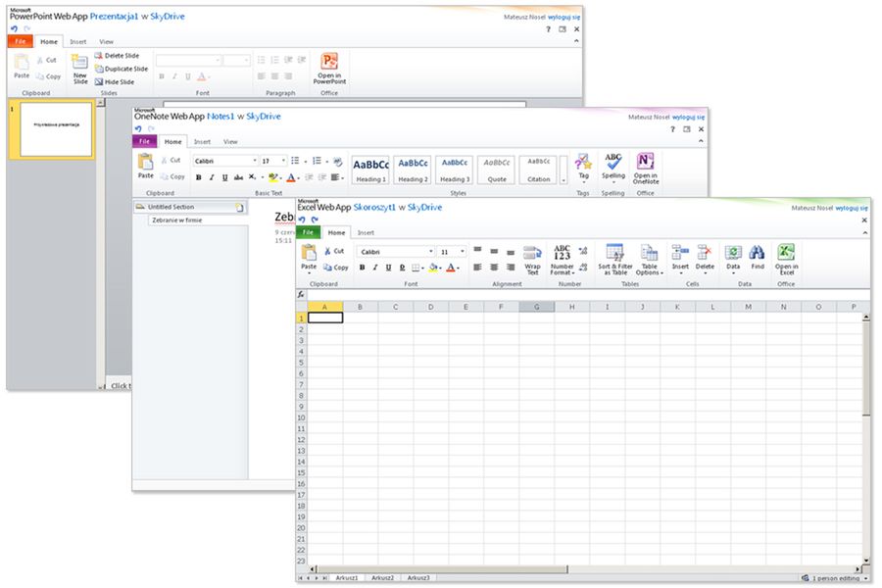Viewport: 882px width, 588px height.
Task: Click the Excel formula bar input
Action: 588,294
